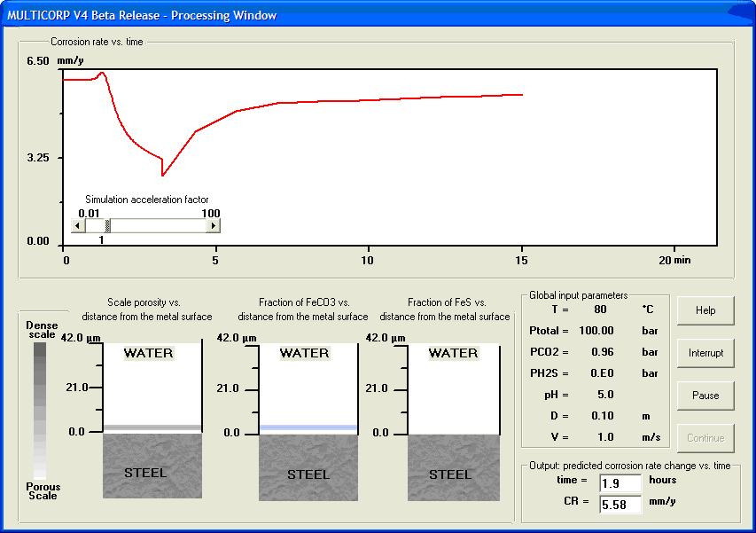Screen dimensions: 756x533
Task: Click the blue layer in the FeCO3 chart
Action: 308,428
